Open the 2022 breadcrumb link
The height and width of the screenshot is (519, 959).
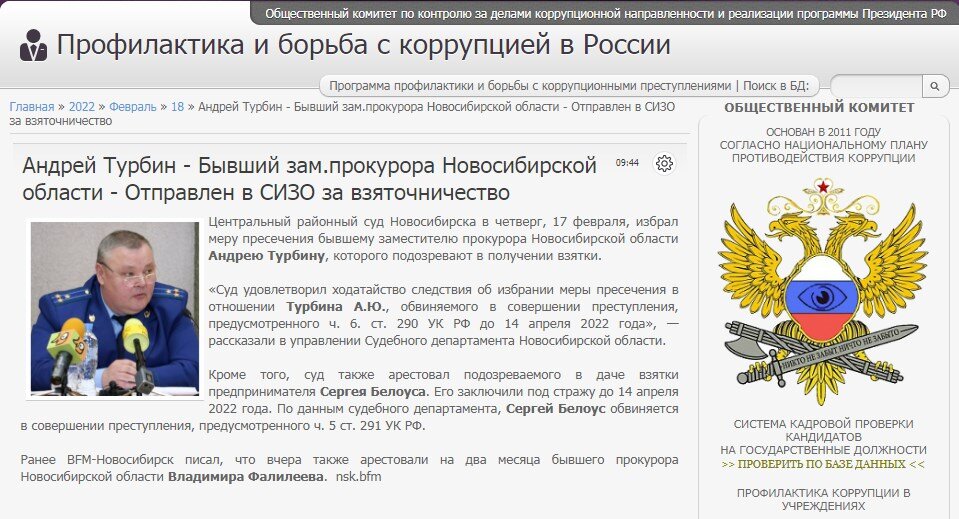pos(81,107)
